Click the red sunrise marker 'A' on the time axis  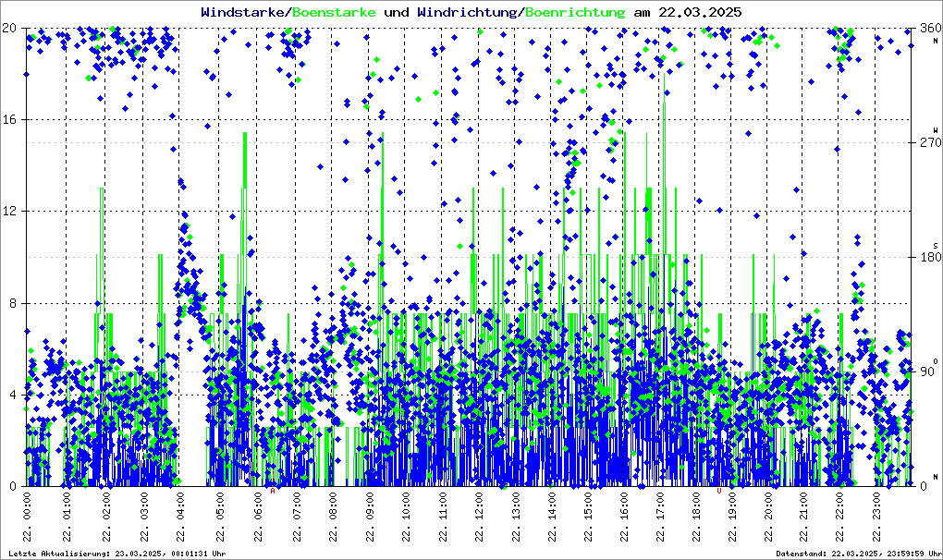coord(273,491)
